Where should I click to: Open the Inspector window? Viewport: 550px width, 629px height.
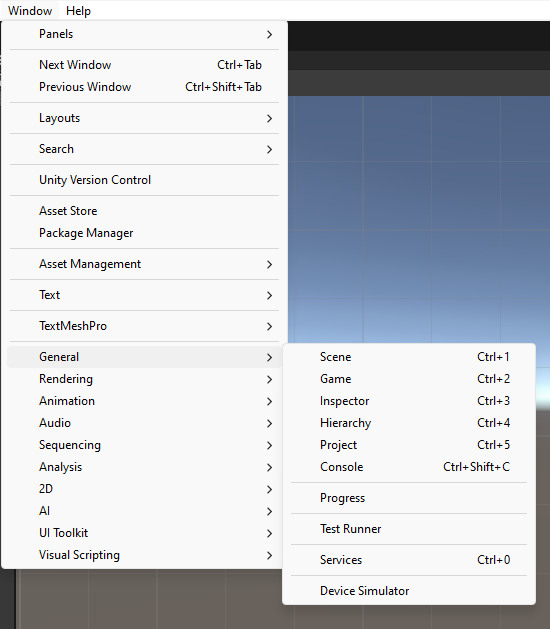pyautogui.click(x=409, y=401)
